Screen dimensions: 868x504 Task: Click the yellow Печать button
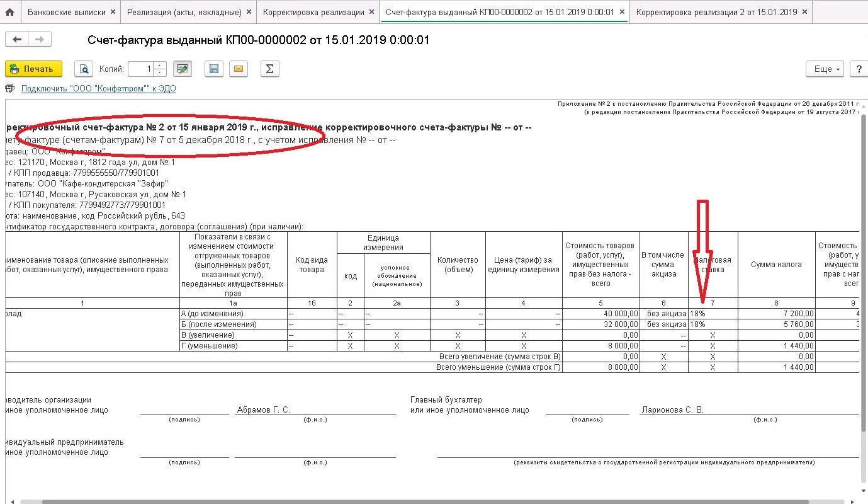point(33,69)
